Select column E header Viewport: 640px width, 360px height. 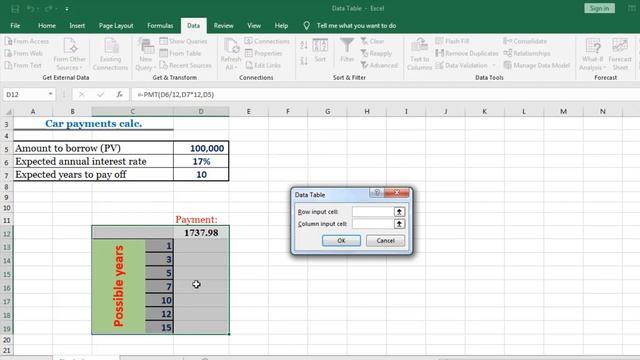pyautogui.click(x=249, y=111)
